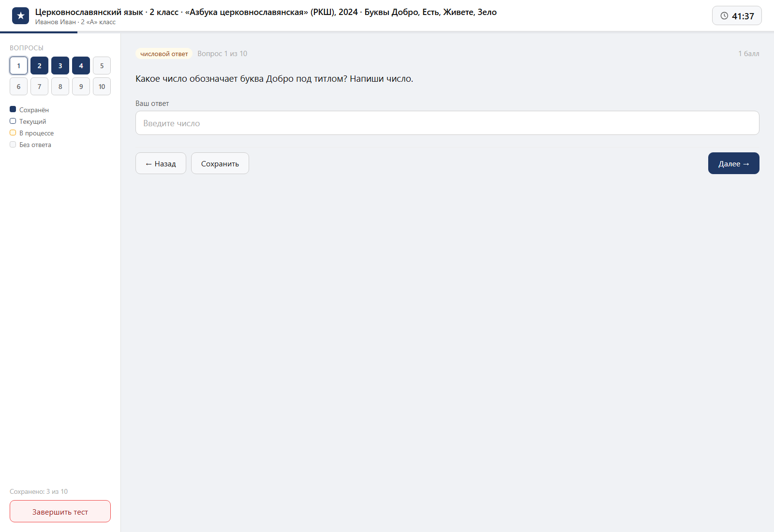Select question 9
Image resolution: width=774 pixels, height=532 pixels.
click(81, 87)
